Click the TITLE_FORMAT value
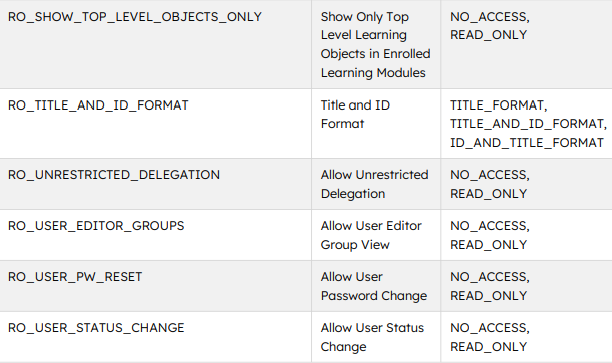 tap(496, 105)
